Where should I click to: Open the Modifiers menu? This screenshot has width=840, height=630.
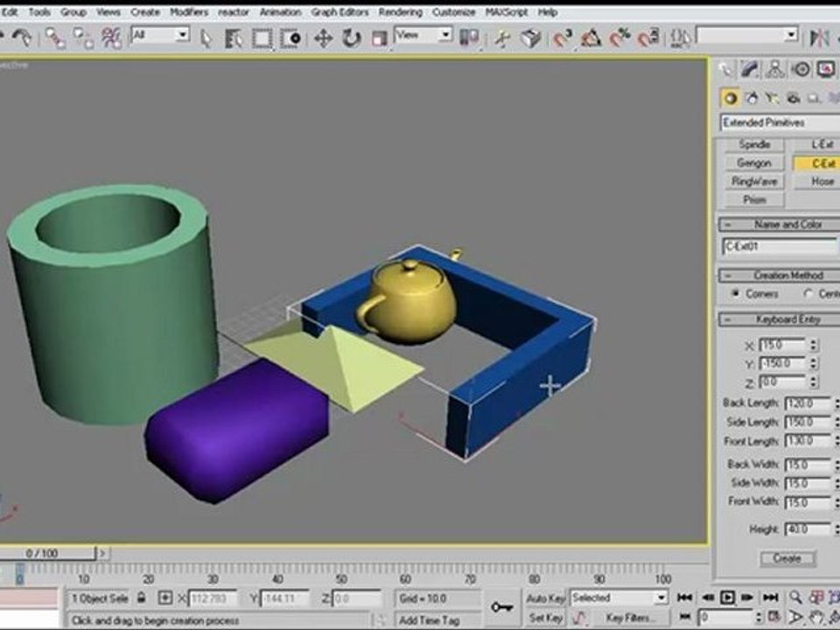pyautogui.click(x=187, y=12)
